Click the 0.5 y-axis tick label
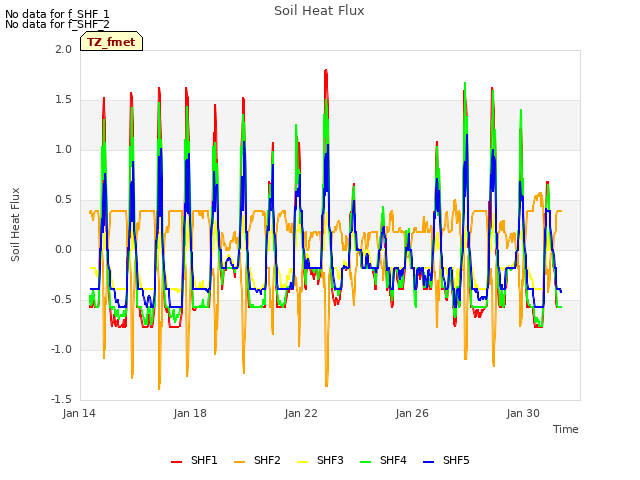Image resolution: width=640 pixels, height=480 pixels. (63, 200)
